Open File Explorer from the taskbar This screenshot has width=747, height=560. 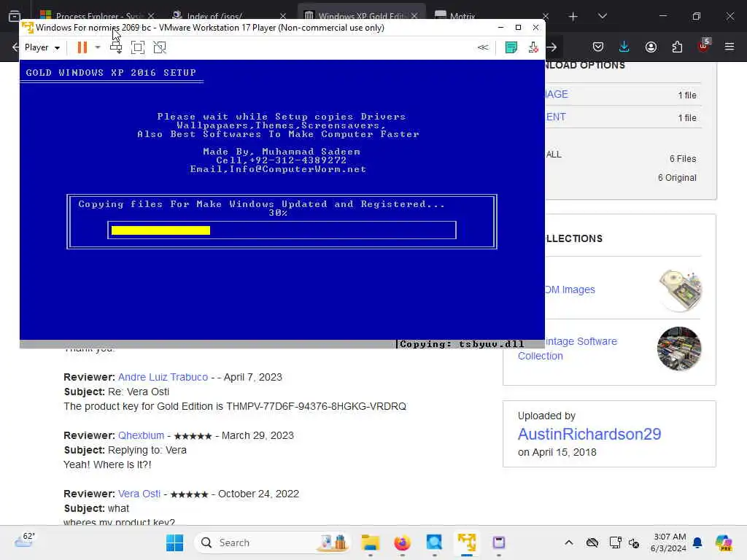coord(370,542)
